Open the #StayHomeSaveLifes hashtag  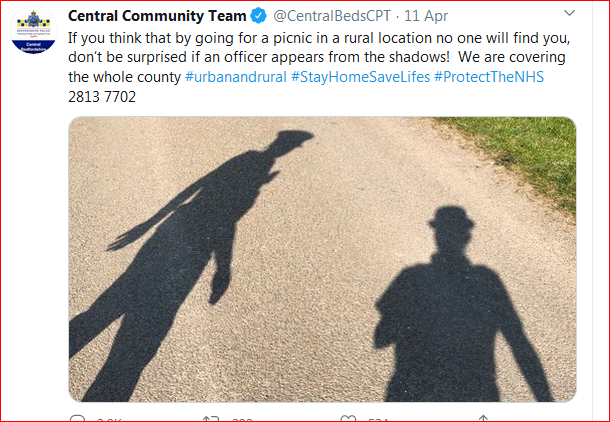[x=360, y=77]
